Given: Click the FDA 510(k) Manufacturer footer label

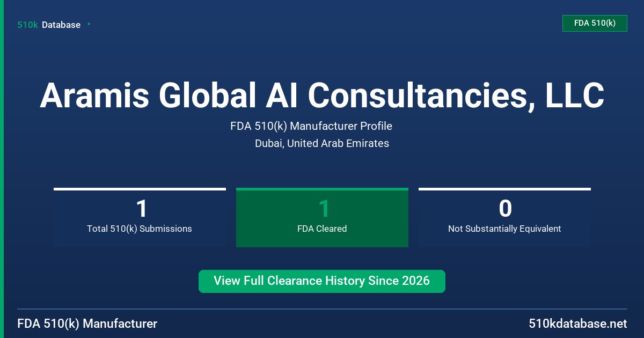Looking at the screenshot, I should [x=87, y=324].
